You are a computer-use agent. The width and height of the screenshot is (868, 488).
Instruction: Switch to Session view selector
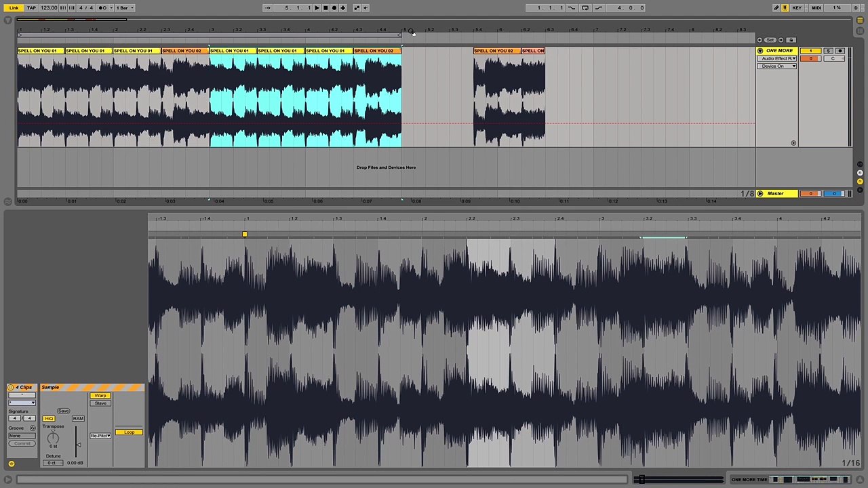(x=860, y=30)
